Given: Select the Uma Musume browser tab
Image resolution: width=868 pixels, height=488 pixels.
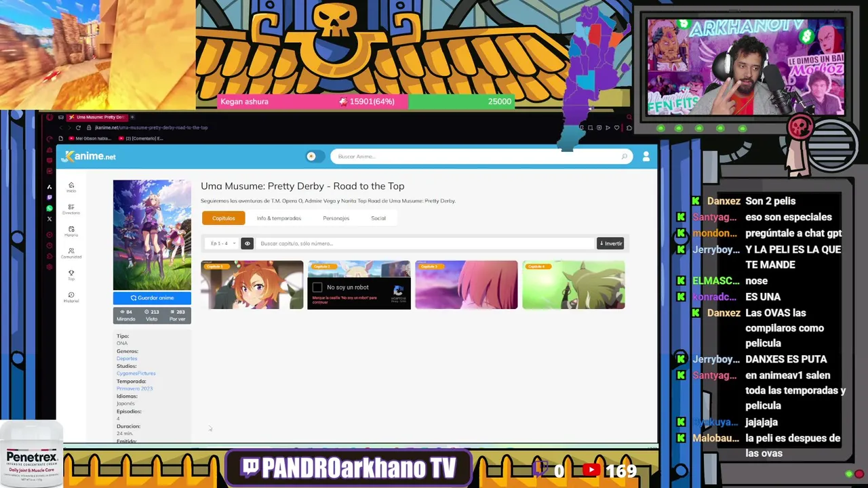Looking at the screenshot, I should tap(97, 117).
